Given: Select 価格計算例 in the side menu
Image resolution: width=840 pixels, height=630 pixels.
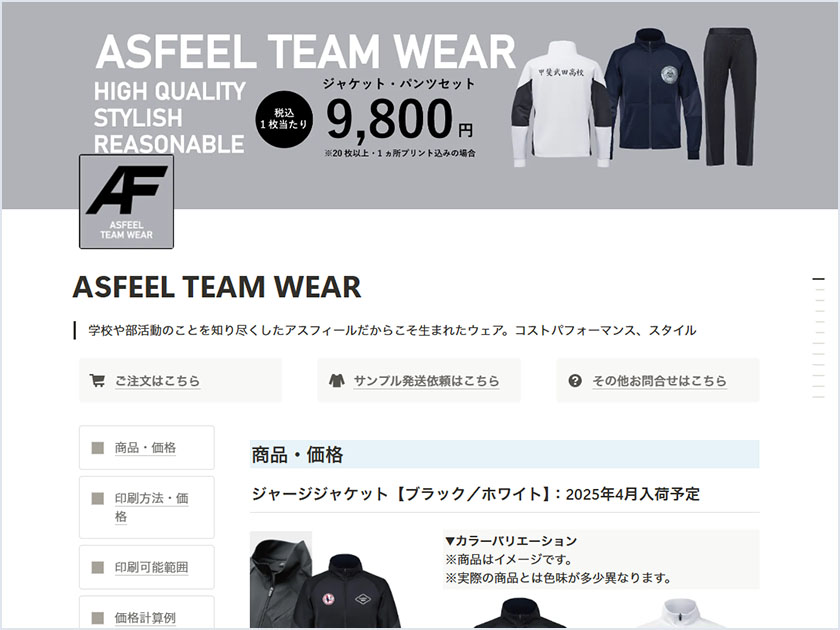Looking at the screenshot, I should click(x=147, y=613).
